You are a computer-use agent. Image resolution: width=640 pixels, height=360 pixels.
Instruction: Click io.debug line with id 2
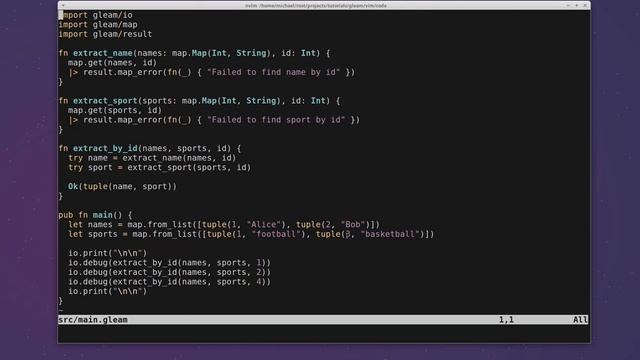tap(169, 272)
